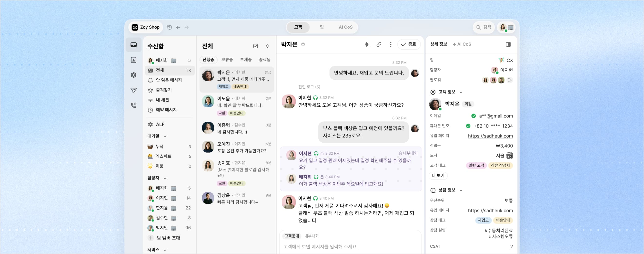Click the 더 보기 button
This screenshot has height=254, width=644.
tap(438, 175)
